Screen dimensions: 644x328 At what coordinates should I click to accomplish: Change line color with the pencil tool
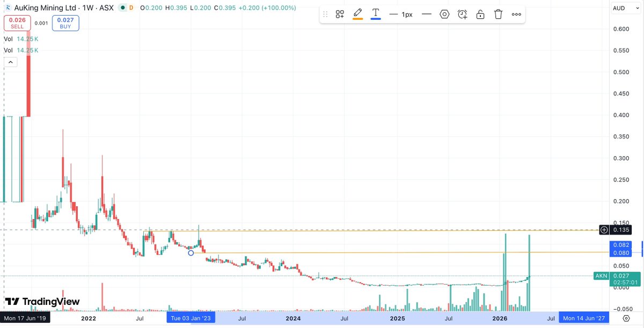358,14
